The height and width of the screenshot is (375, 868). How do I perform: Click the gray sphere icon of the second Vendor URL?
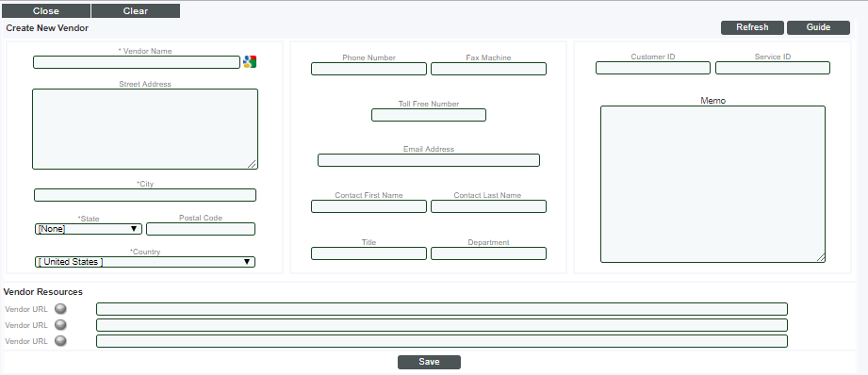[61, 325]
